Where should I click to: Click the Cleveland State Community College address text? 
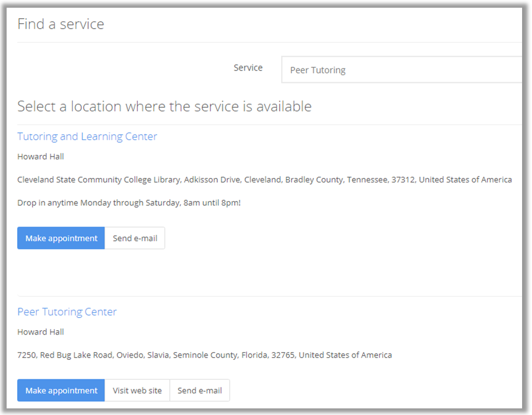pos(265,180)
